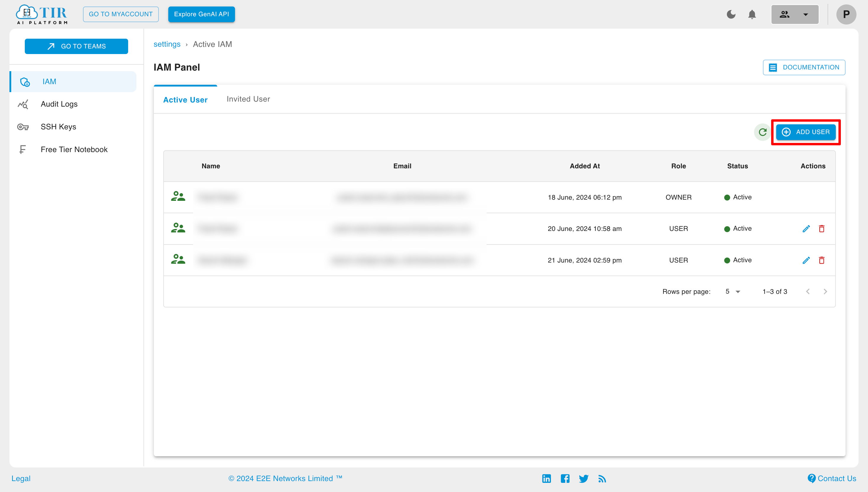Click the Contact Us link
This screenshot has height=492, width=868.
click(831, 478)
